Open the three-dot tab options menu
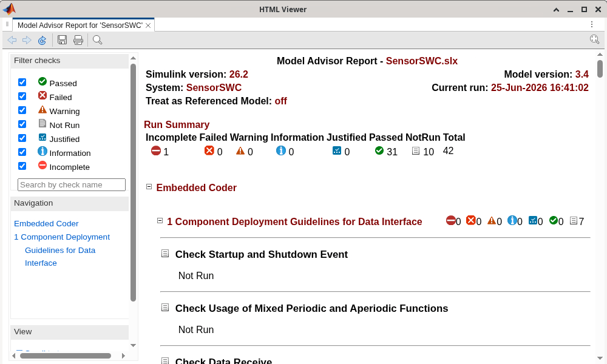The height and width of the screenshot is (364, 607). click(591, 24)
